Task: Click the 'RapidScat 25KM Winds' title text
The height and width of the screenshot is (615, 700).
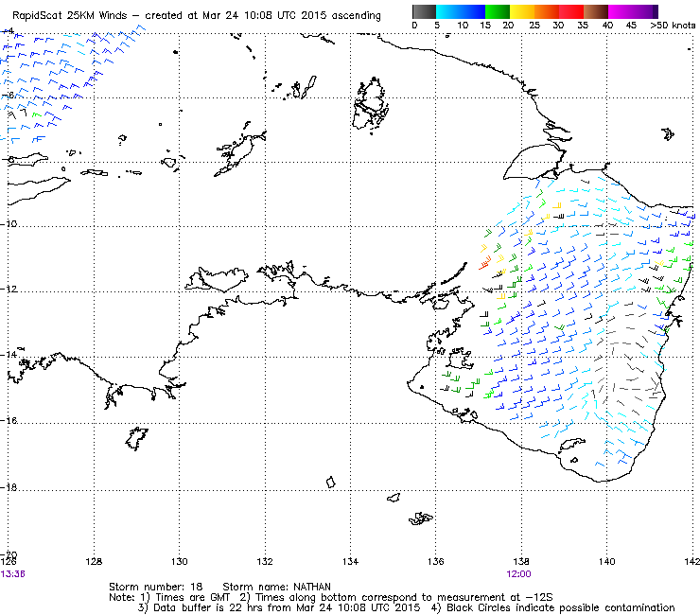Action: pos(70,16)
